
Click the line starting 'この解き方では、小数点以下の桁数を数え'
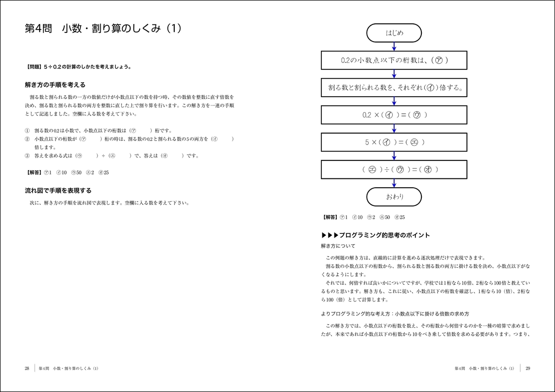428,326
